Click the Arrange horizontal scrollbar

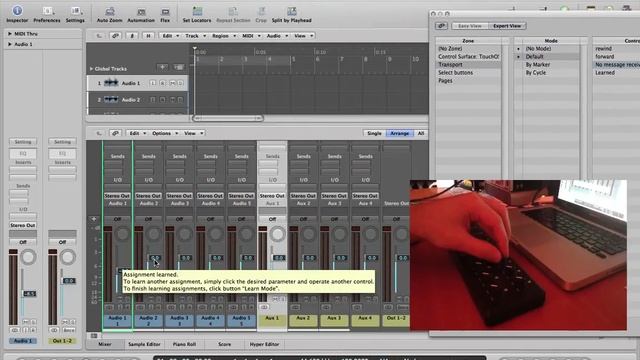point(228,118)
